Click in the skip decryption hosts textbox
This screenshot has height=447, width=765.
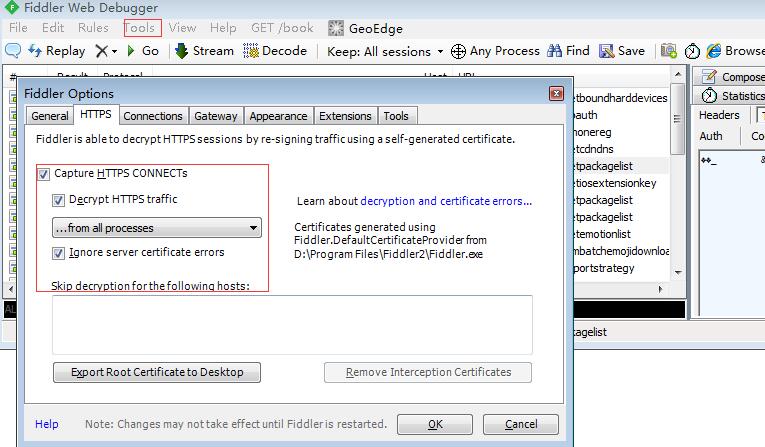[292, 325]
